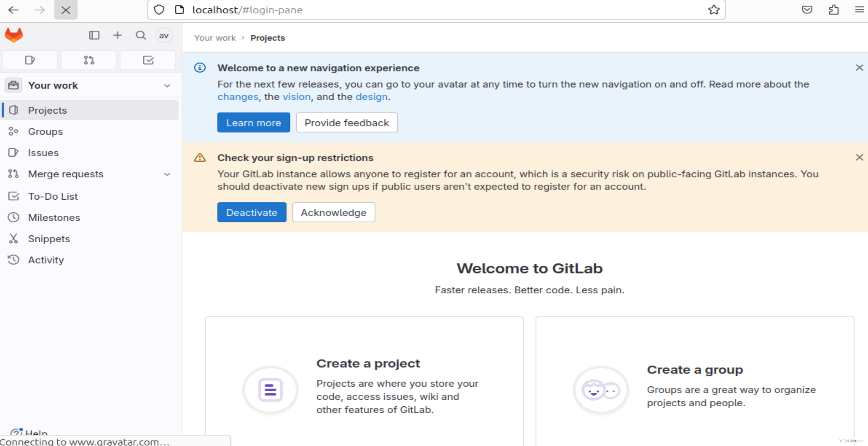Open the Create a group card heading

pos(695,370)
